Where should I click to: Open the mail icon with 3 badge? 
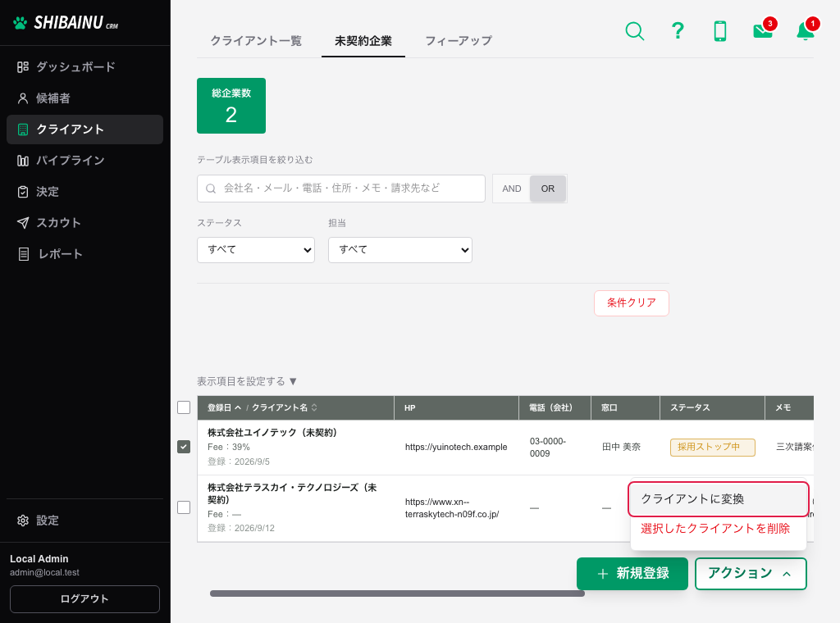[763, 30]
